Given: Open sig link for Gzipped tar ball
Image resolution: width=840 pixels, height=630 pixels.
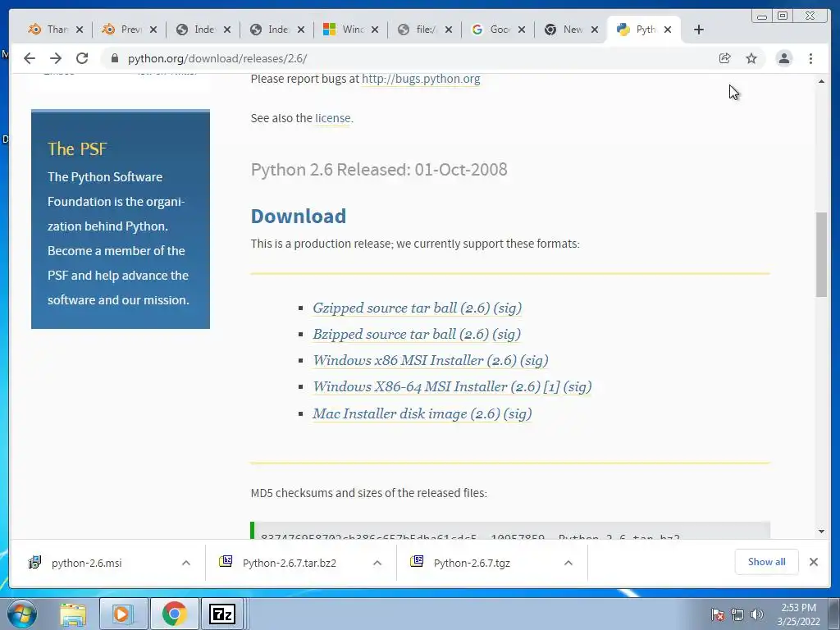Looking at the screenshot, I should 507,308.
